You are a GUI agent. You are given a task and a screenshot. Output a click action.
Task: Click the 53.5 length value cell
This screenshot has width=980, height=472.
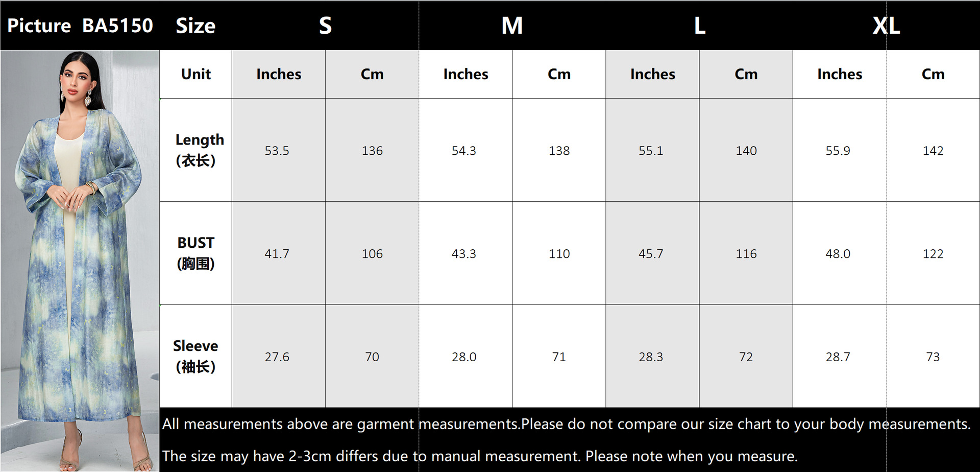point(277,151)
